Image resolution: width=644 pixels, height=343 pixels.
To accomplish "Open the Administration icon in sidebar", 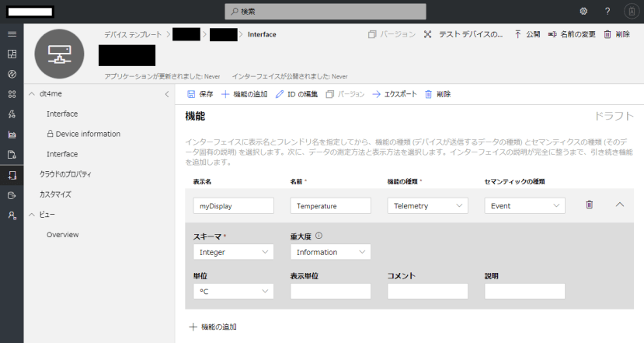I will tap(12, 215).
